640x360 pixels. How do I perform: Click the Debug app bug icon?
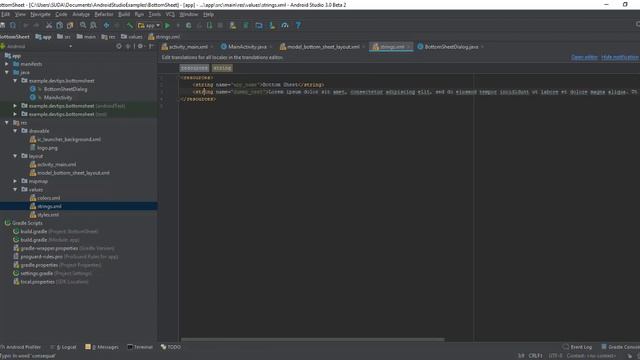pos(189,25)
